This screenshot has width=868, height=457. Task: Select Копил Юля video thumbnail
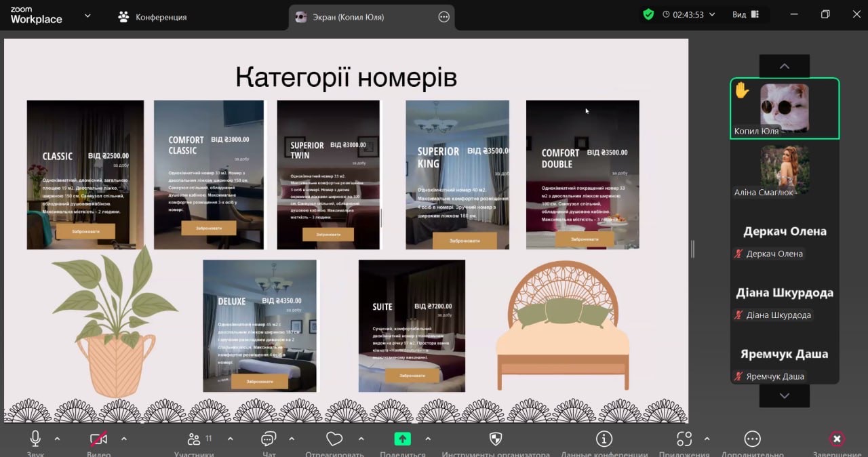[x=785, y=108]
